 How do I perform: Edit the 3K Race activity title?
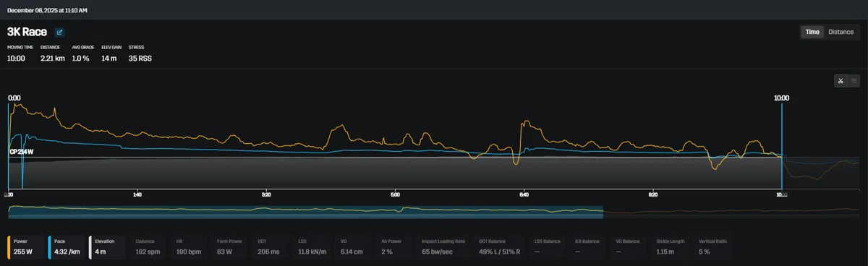click(x=59, y=32)
